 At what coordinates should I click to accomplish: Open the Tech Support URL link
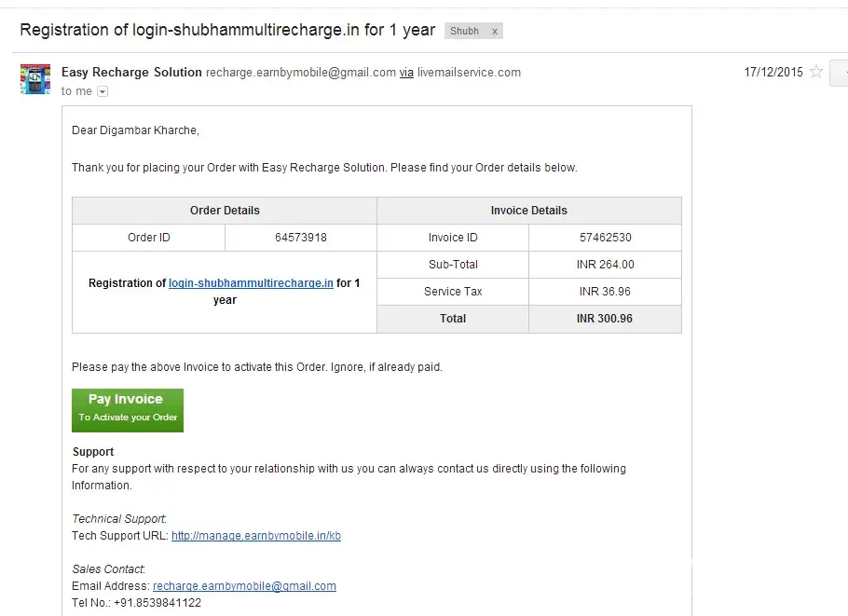click(x=256, y=536)
